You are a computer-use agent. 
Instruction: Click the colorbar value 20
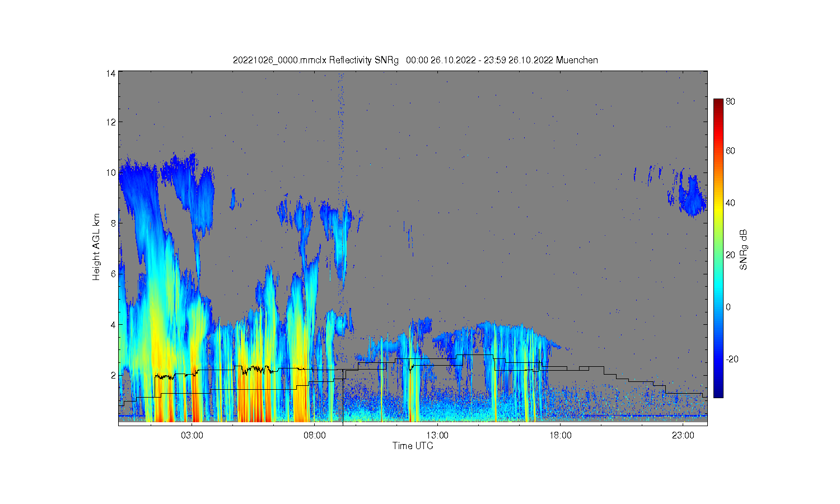point(730,255)
